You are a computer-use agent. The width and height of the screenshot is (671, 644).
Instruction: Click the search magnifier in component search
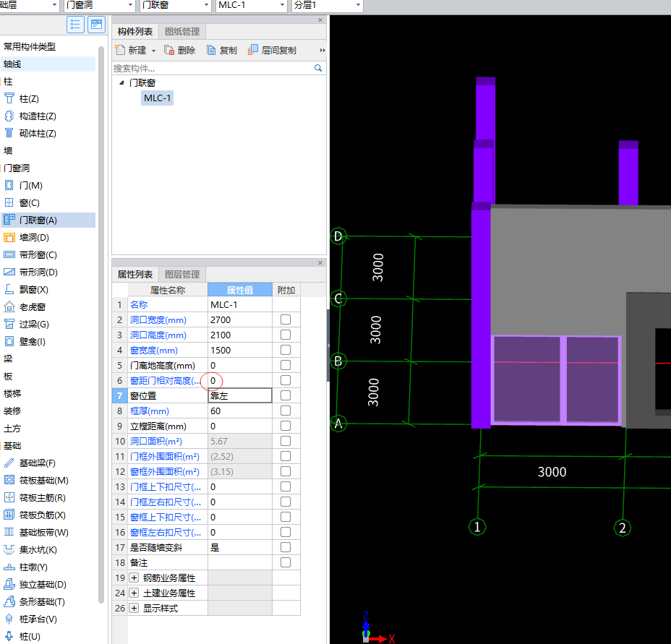pyautogui.click(x=318, y=68)
